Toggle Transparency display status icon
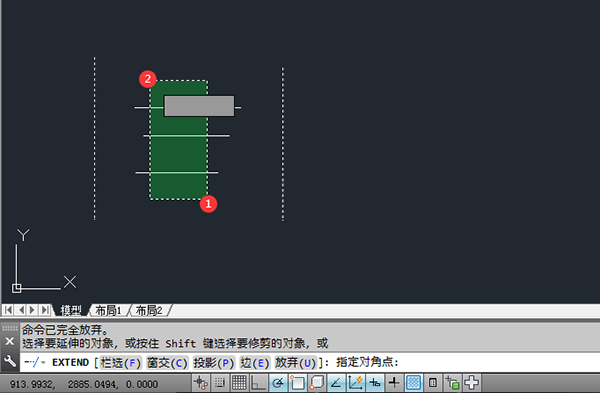600x393 pixels. coord(413,383)
